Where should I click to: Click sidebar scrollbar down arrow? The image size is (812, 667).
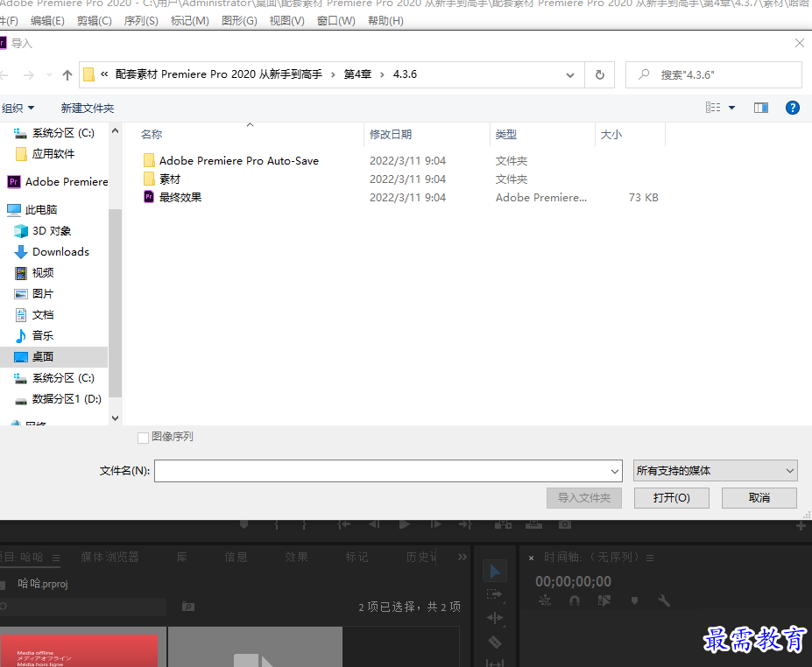115,418
